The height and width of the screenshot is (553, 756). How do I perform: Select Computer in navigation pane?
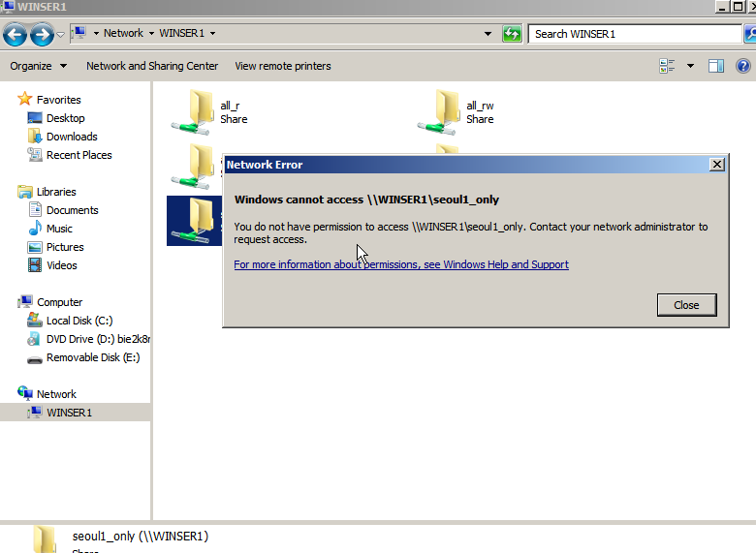(x=60, y=302)
